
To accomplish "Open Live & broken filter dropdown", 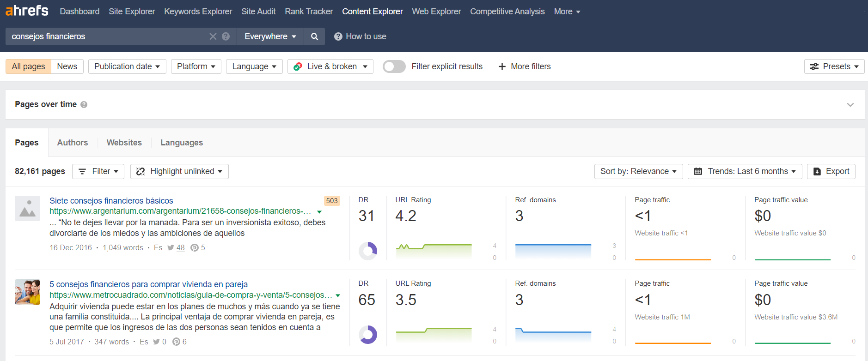I will (330, 66).
